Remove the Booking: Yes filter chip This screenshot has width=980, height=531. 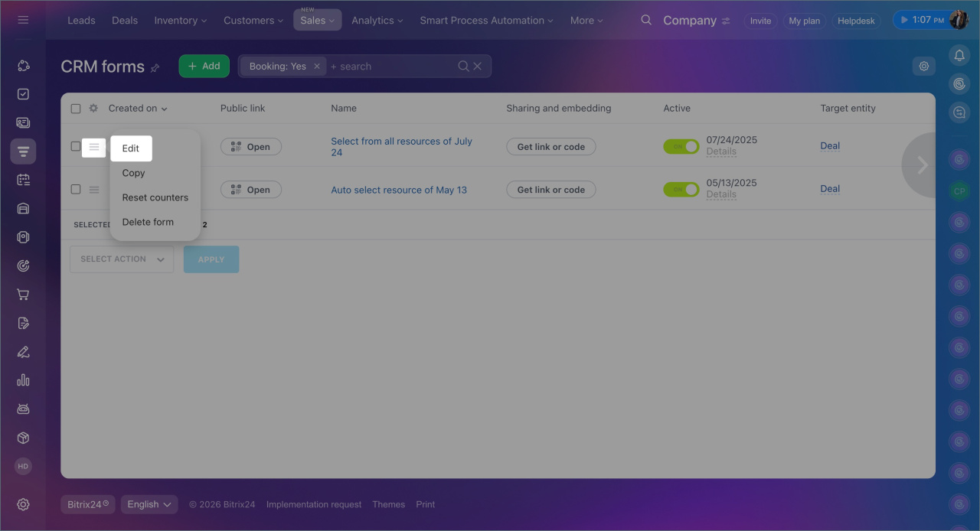[317, 67]
